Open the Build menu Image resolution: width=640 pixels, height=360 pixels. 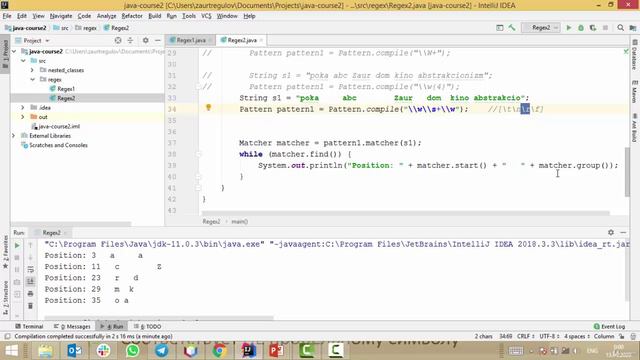[154, 16]
